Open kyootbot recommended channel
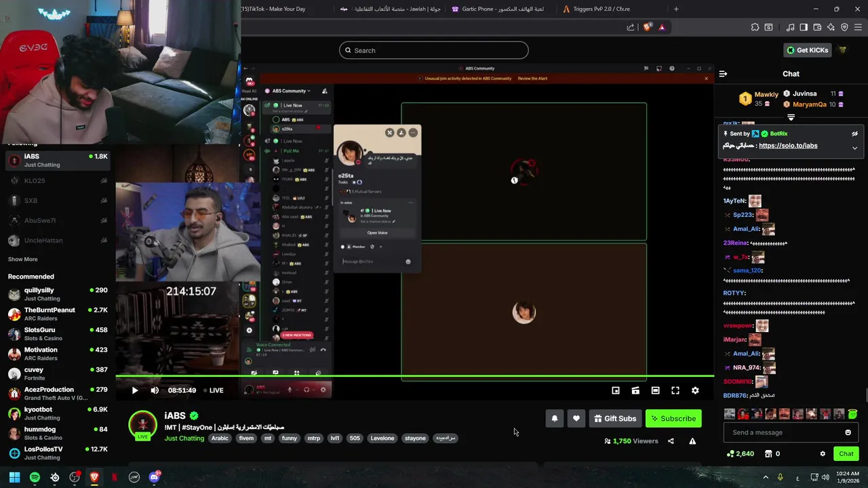This screenshot has width=868, height=488. click(x=58, y=413)
